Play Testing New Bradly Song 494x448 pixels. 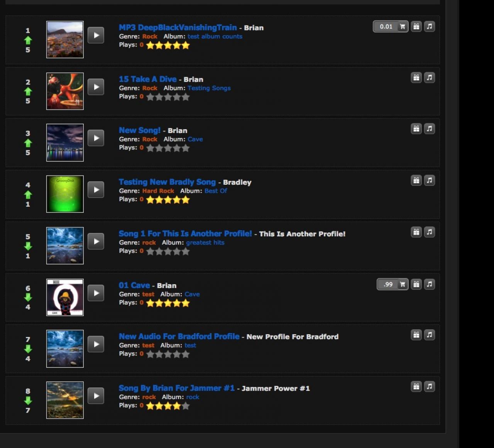click(96, 190)
